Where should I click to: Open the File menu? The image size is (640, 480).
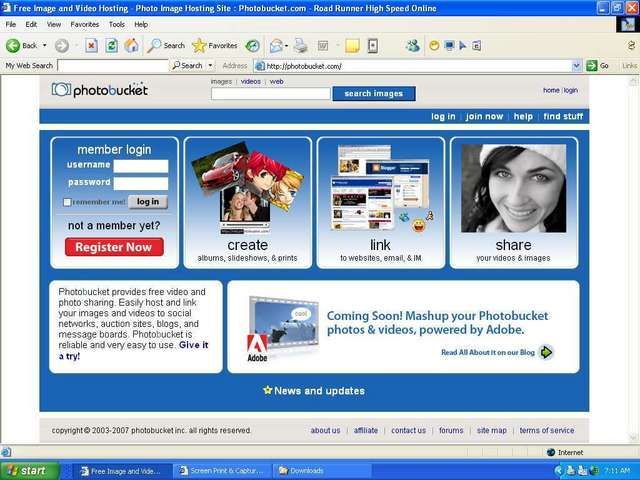tap(11, 24)
